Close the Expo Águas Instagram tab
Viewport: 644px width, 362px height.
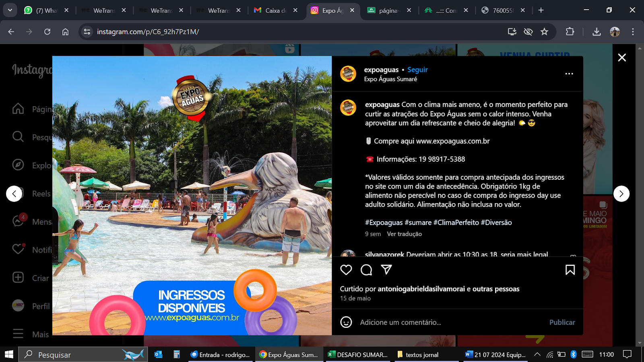coord(352,10)
